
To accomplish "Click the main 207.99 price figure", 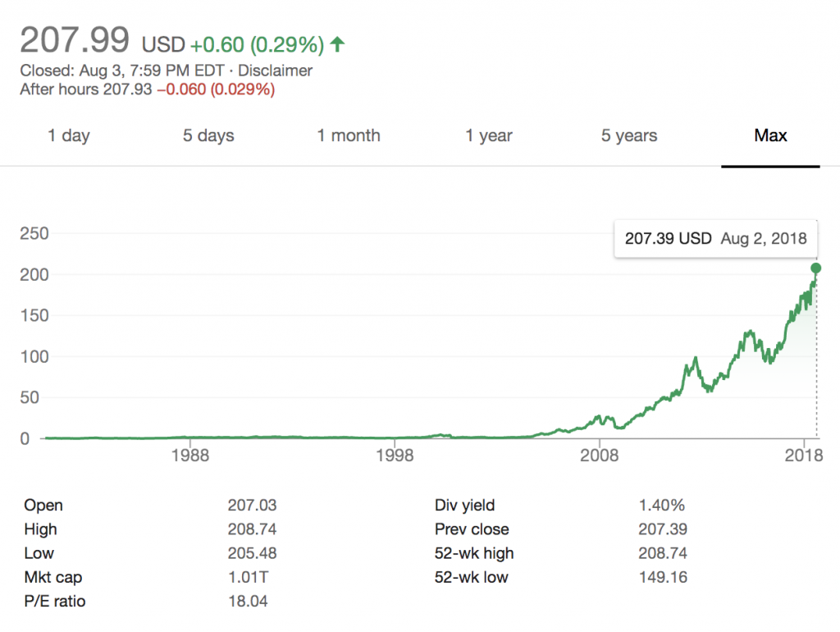I will click(75, 40).
